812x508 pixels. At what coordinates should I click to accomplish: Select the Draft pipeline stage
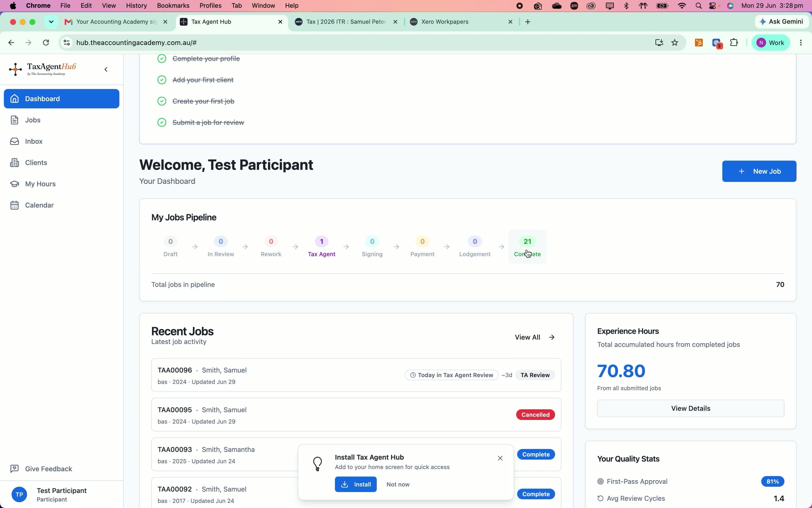click(x=170, y=247)
